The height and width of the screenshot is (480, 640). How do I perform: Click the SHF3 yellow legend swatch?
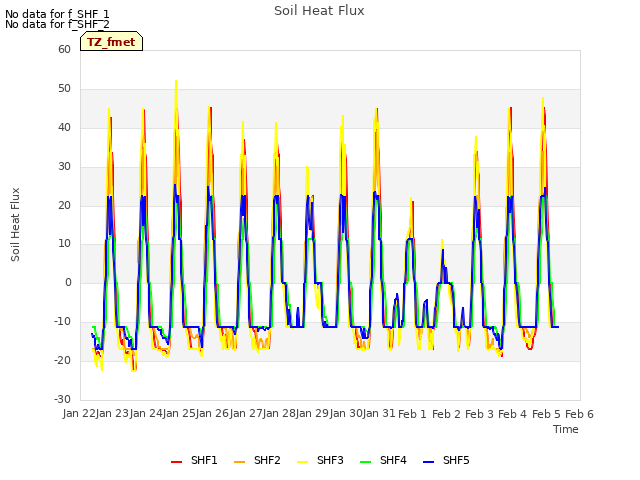tap(302, 461)
